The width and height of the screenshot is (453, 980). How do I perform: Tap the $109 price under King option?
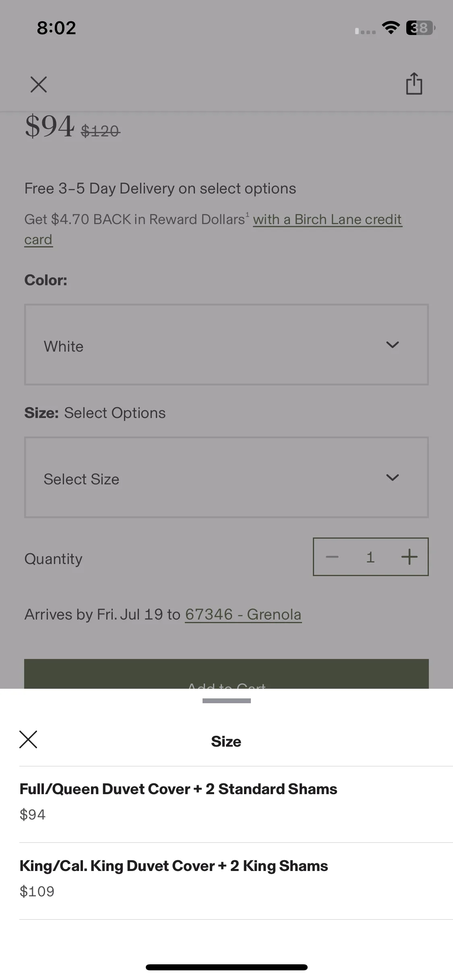click(x=37, y=891)
